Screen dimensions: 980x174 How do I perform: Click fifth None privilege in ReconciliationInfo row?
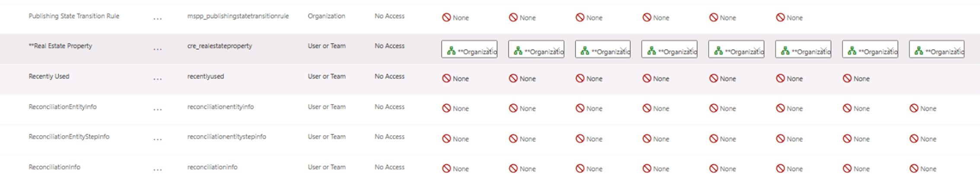722,169
